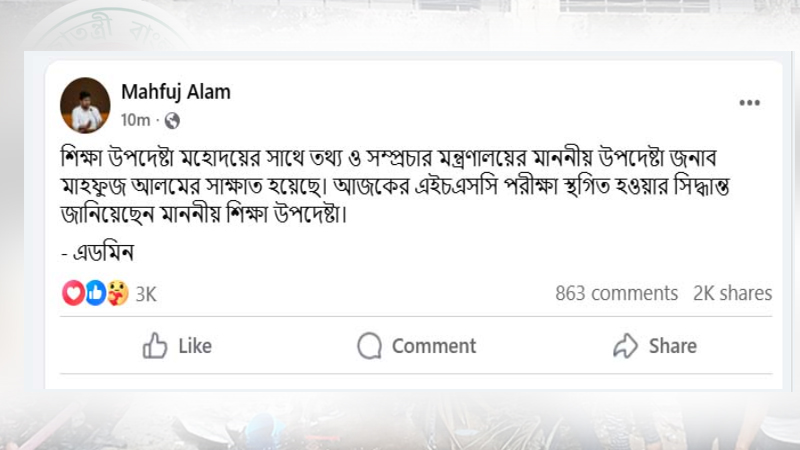The image size is (800, 450).
Task: Open Mahfuj Alam's profile picture
Action: pos(85,104)
